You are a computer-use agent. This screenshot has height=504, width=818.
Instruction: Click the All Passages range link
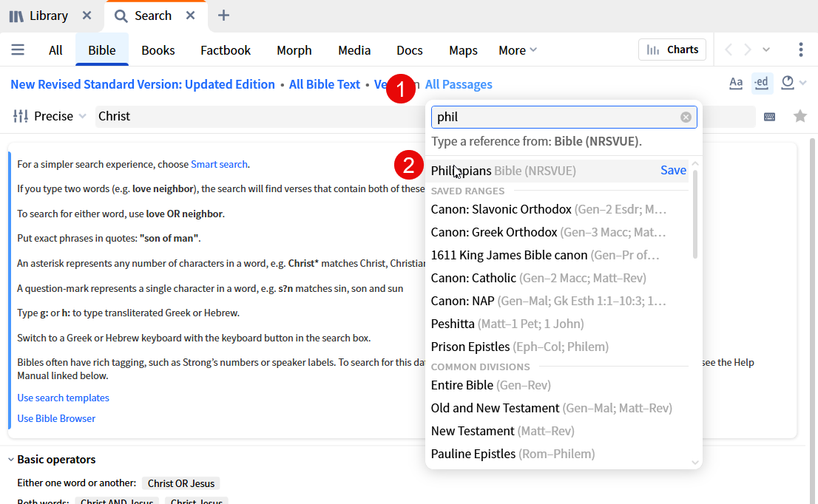coord(459,84)
